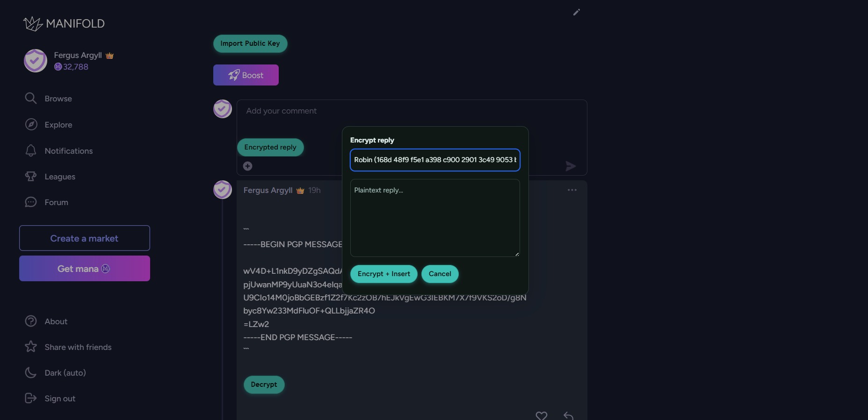Click the send comment arrow icon
868x420 pixels.
pos(570,166)
